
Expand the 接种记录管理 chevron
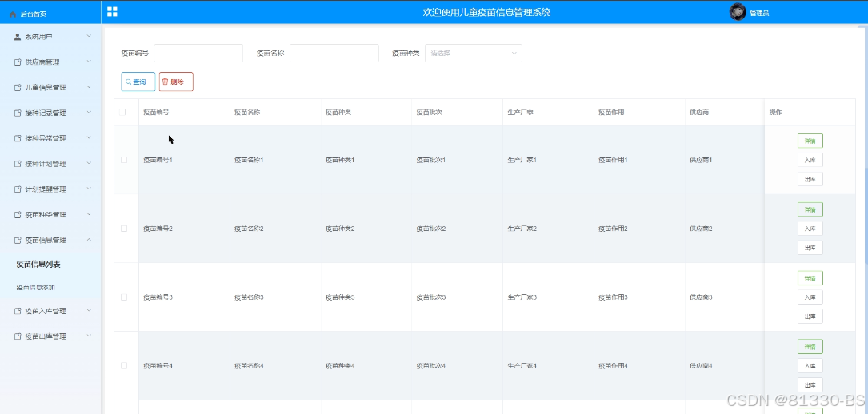click(89, 113)
